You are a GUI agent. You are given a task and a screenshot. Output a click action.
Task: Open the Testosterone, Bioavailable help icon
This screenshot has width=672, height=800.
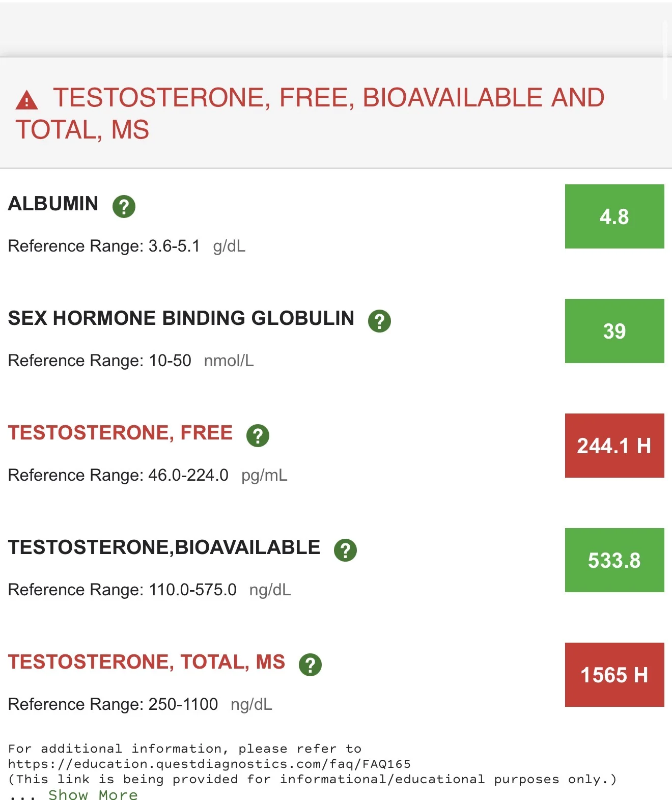[x=345, y=550]
